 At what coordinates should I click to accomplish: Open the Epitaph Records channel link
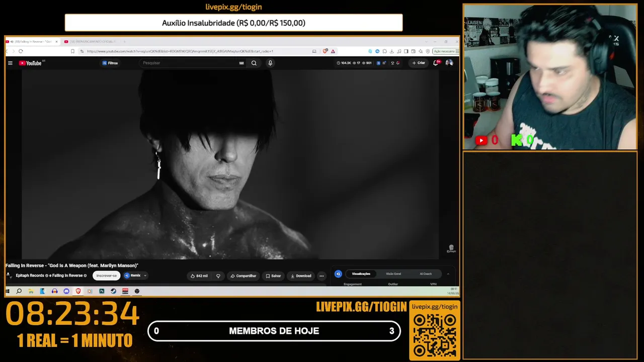point(30,276)
